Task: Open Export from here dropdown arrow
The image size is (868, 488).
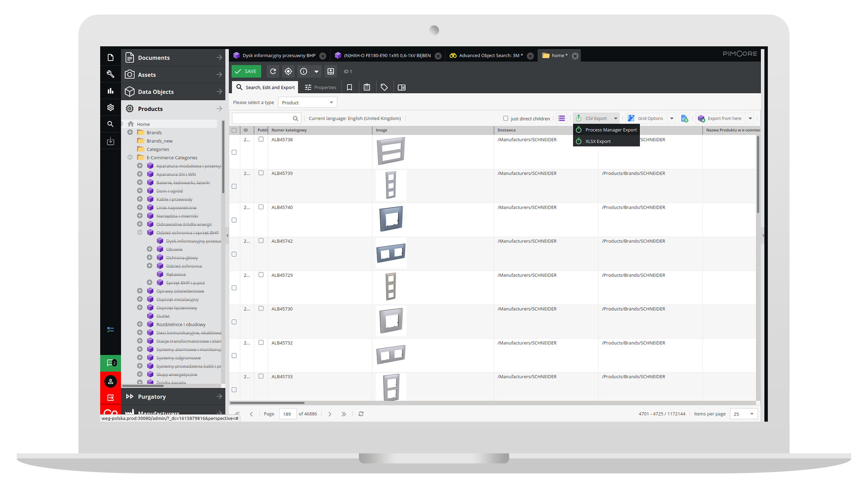Action: pos(750,118)
